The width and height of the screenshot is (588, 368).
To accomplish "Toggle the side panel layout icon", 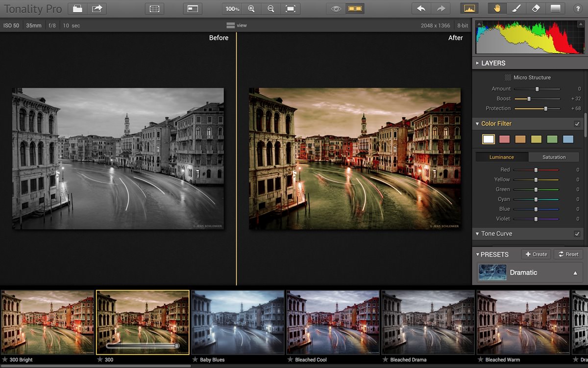I will click(x=192, y=8).
